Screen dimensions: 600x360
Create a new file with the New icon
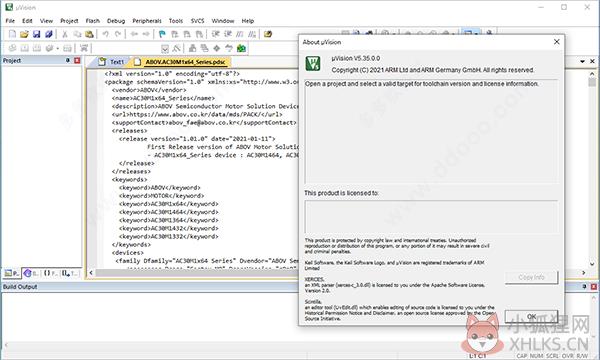tap(12, 34)
